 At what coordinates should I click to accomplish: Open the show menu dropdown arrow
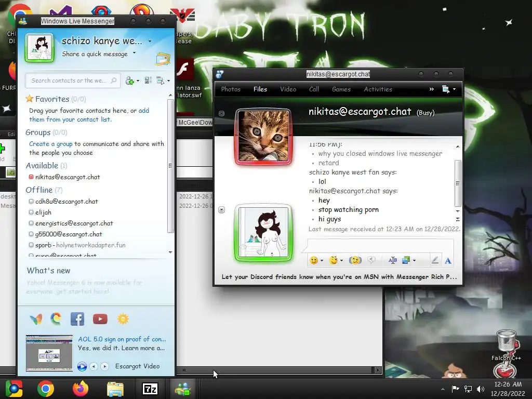pyautogui.click(x=169, y=81)
